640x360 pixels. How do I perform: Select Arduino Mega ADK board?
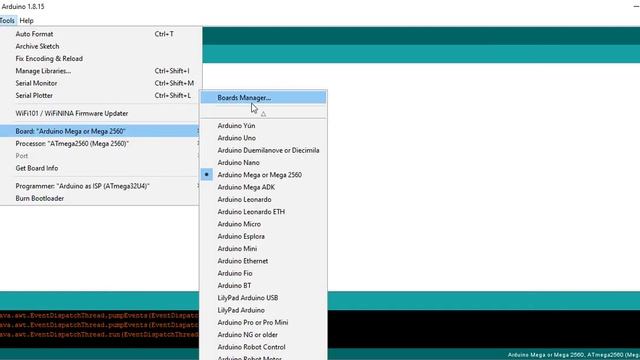(263, 187)
